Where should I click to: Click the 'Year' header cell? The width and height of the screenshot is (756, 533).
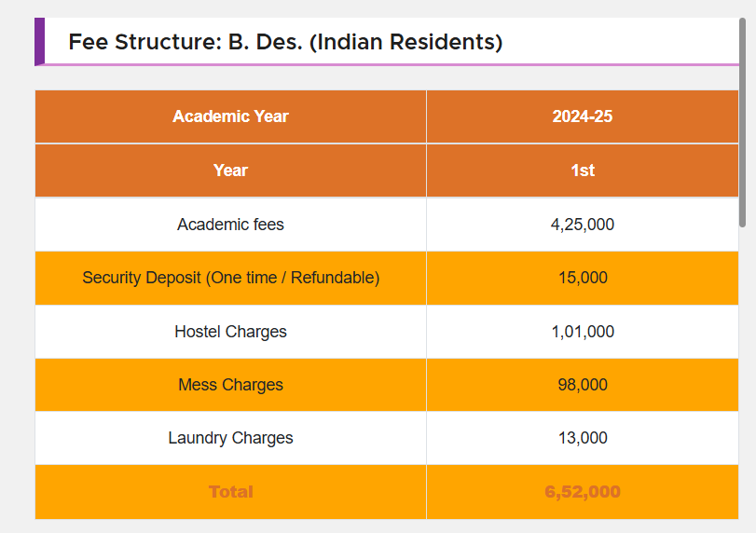[230, 171]
